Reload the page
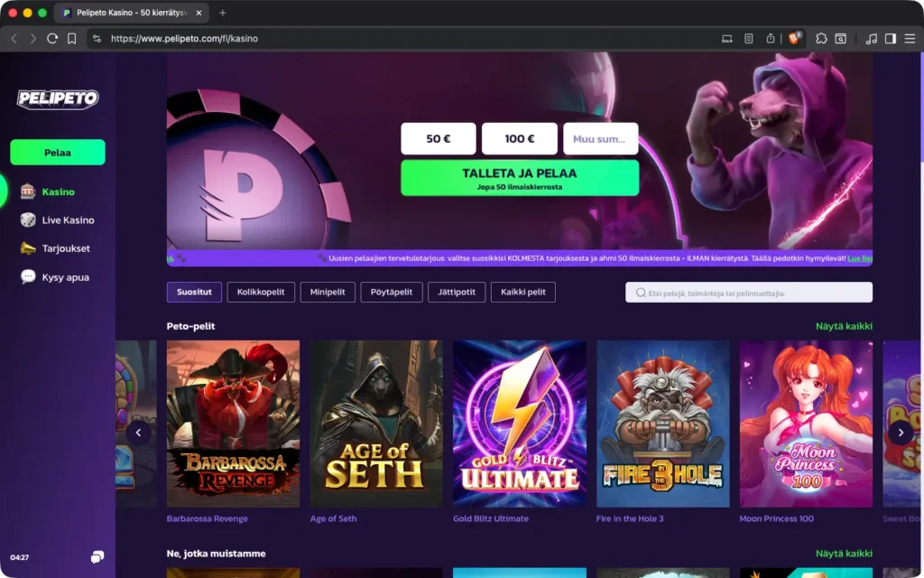The height and width of the screenshot is (578, 924). tap(52, 39)
